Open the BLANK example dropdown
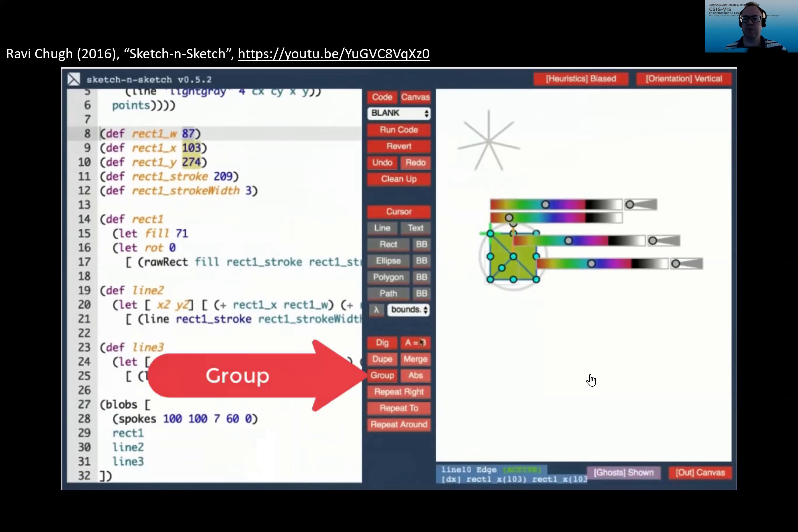This screenshot has height=532, width=798. click(x=399, y=113)
